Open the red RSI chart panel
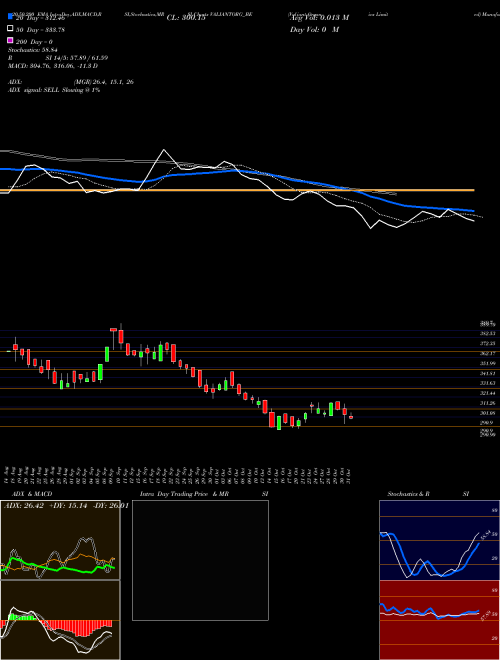 click(x=439, y=620)
